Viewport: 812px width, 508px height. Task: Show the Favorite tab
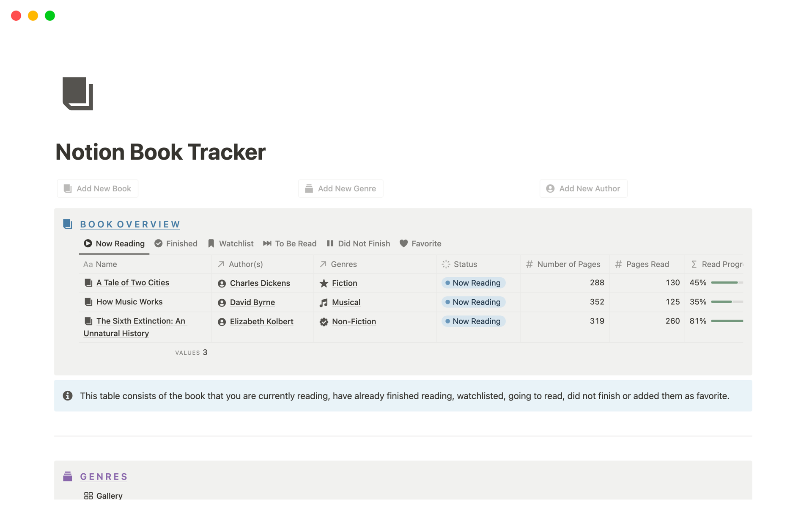tap(420, 243)
